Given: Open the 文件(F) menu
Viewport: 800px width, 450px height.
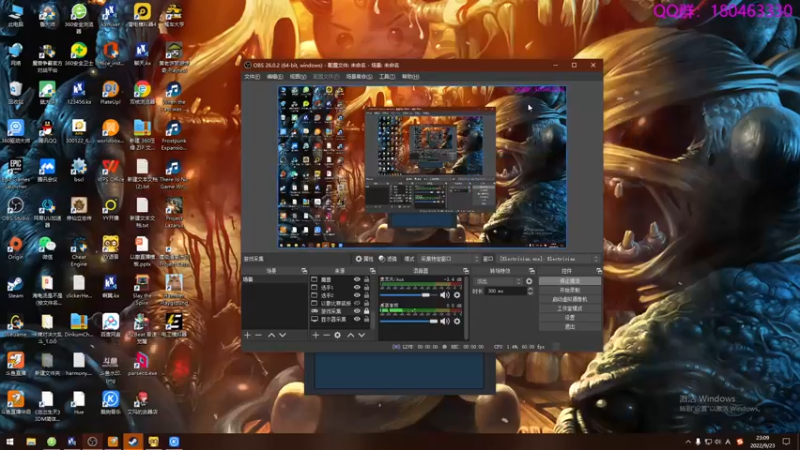Looking at the screenshot, I should pyautogui.click(x=252, y=77).
